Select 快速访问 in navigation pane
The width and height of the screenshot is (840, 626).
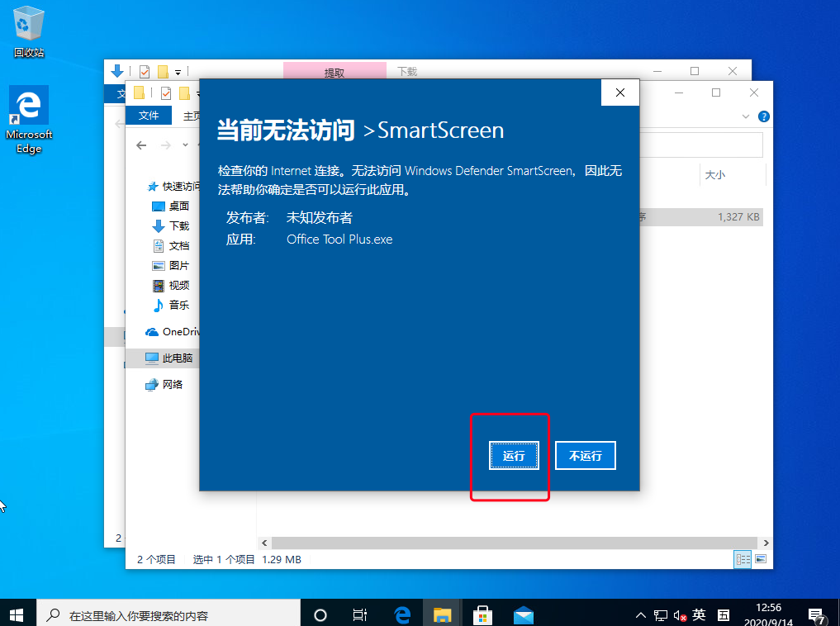[x=173, y=187]
